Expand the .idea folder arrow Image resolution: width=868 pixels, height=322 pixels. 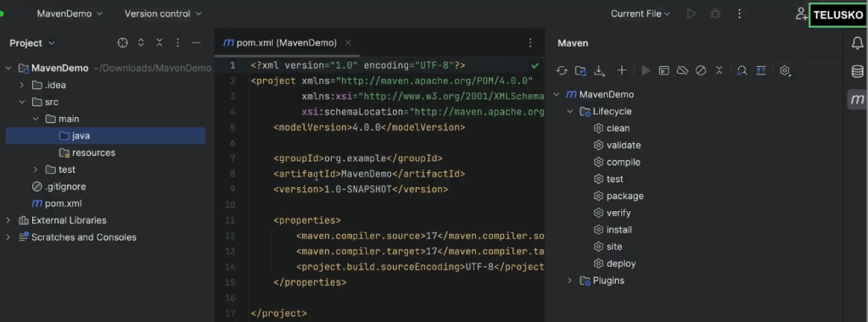coord(21,86)
